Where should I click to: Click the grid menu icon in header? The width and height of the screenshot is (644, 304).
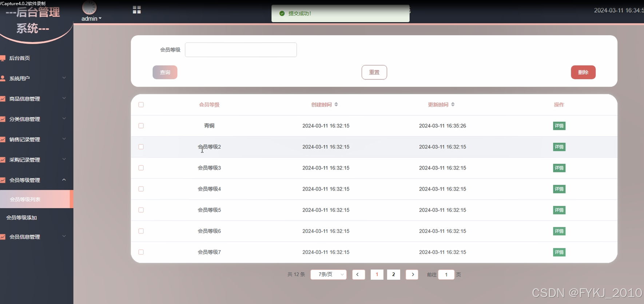(x=137, y=10)
